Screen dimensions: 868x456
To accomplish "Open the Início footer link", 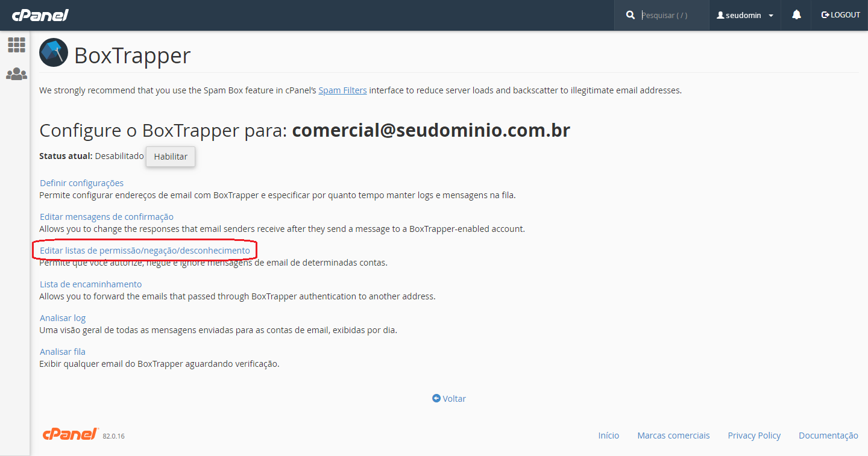I will (x=609, y=436).
